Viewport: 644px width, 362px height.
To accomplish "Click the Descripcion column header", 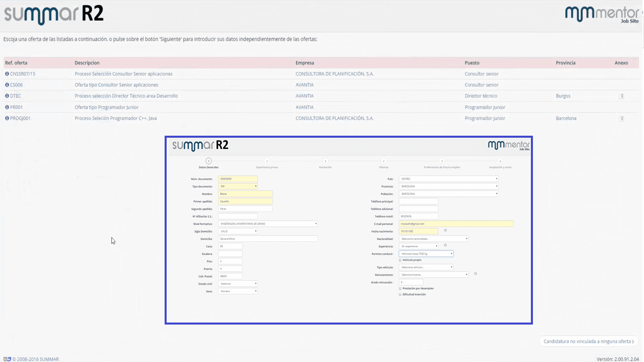I will tap(87, 63).
